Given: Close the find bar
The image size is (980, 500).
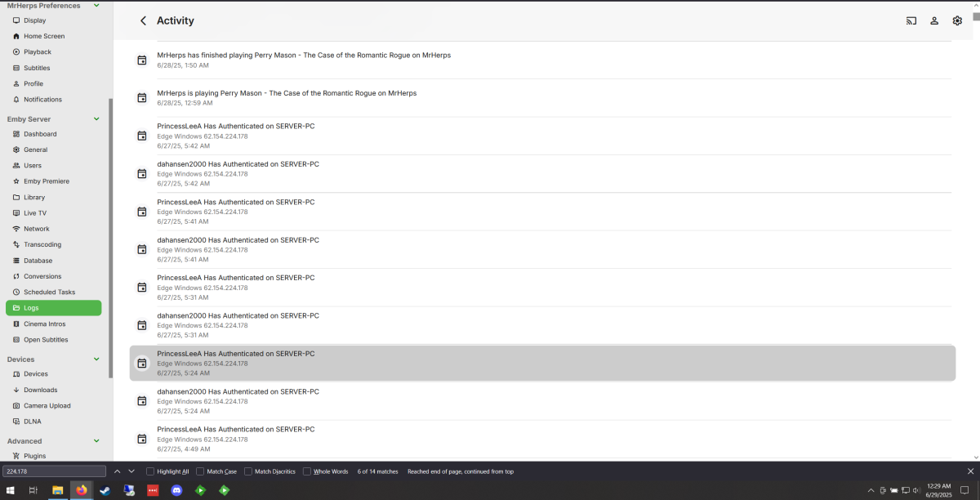Looking at the screenshot, I should pyautogui.click(x=970, y=471).
